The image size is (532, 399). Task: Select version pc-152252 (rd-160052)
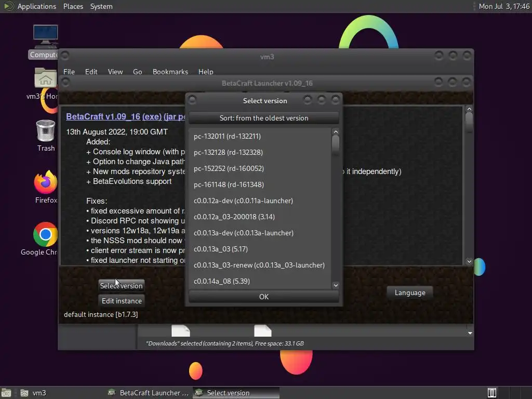click(260, 168)
